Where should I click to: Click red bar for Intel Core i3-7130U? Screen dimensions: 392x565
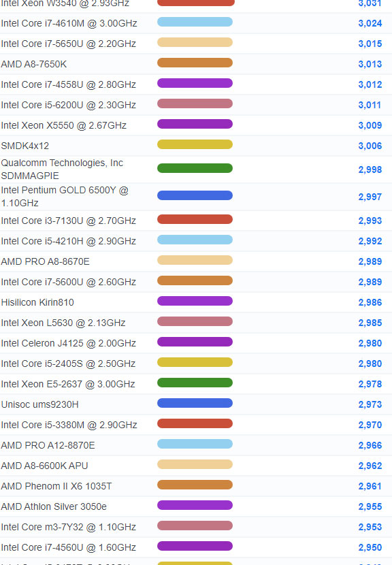point(195,219)
